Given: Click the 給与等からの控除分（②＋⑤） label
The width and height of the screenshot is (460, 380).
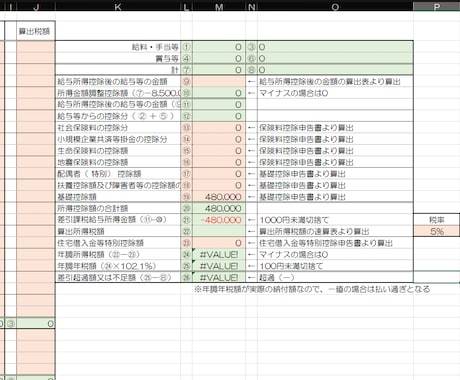Looking at the screenshot, I should tap(116, 116).
